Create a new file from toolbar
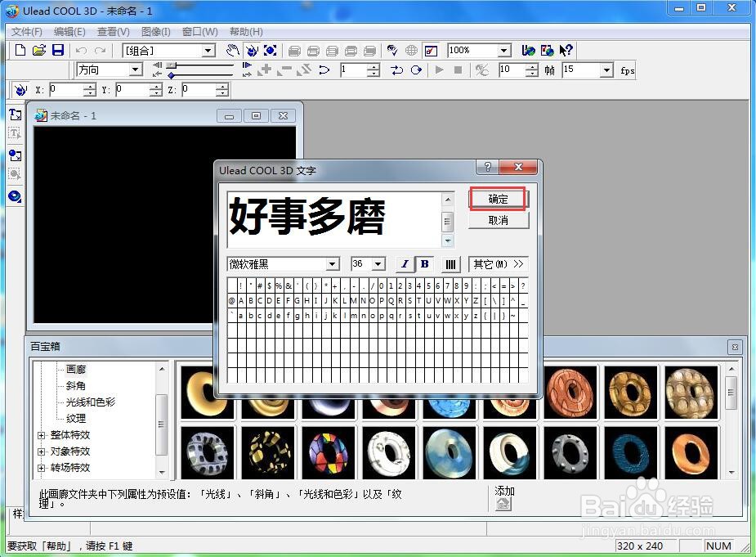 [x=20, y=50]
